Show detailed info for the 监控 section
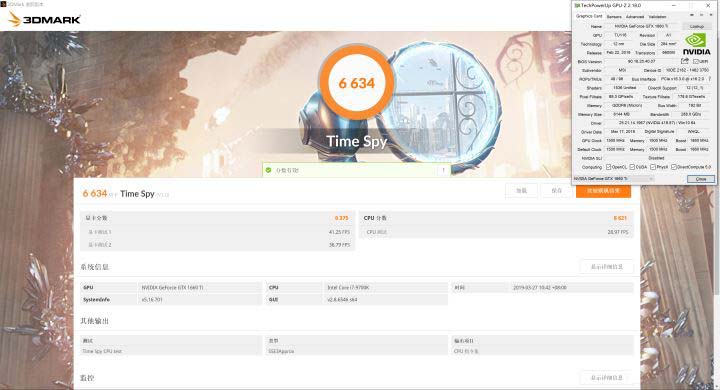Screen dimensions: 720x390 [x=607, y=378]
